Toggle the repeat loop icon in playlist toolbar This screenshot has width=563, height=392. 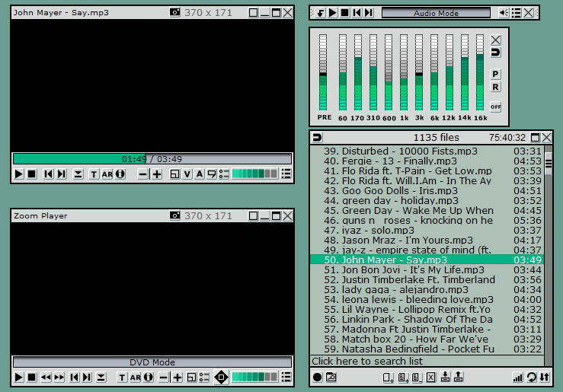pos(532,378)
